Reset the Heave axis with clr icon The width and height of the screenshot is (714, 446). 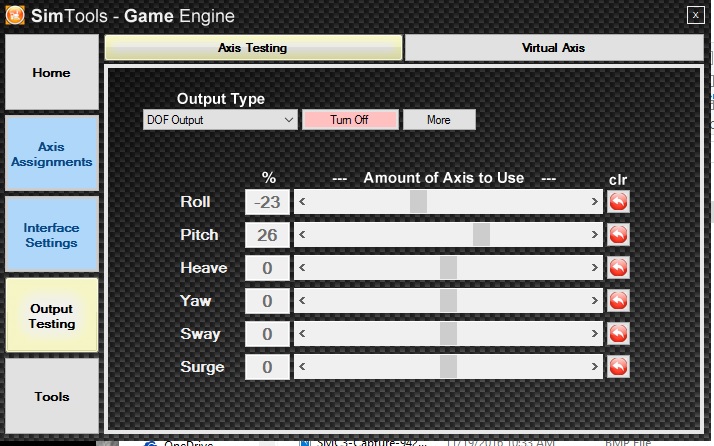(618, 267)
